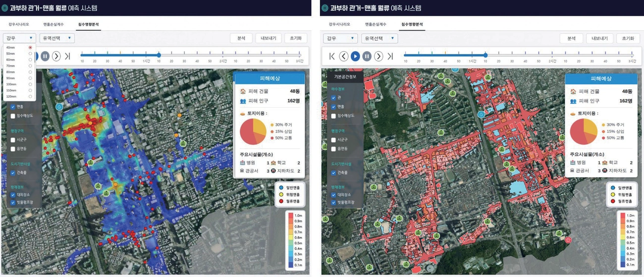Click the system logo icon in right window title
The height and width of the screenshot is (277, 644).
325,8
